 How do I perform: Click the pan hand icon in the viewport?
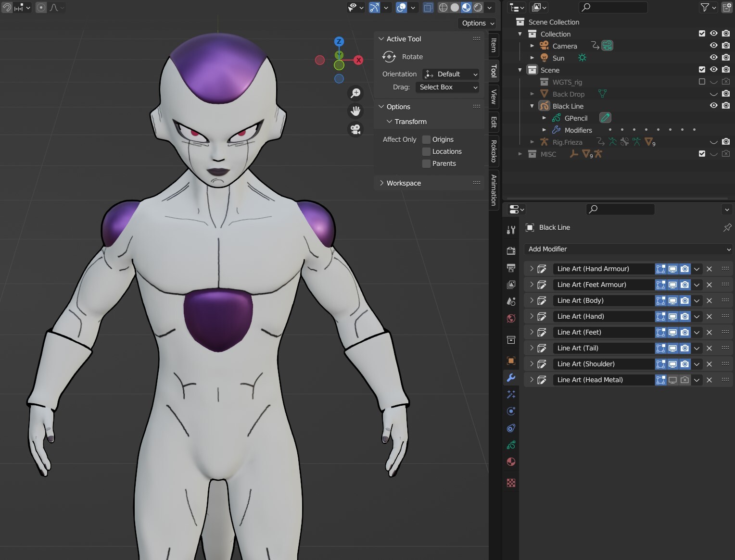pos(355,111)
